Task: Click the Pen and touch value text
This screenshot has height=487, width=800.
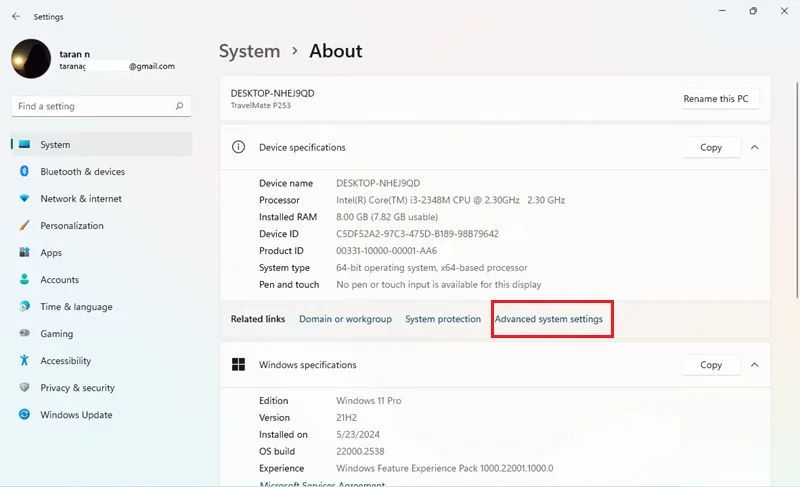Action: (439, 284)
